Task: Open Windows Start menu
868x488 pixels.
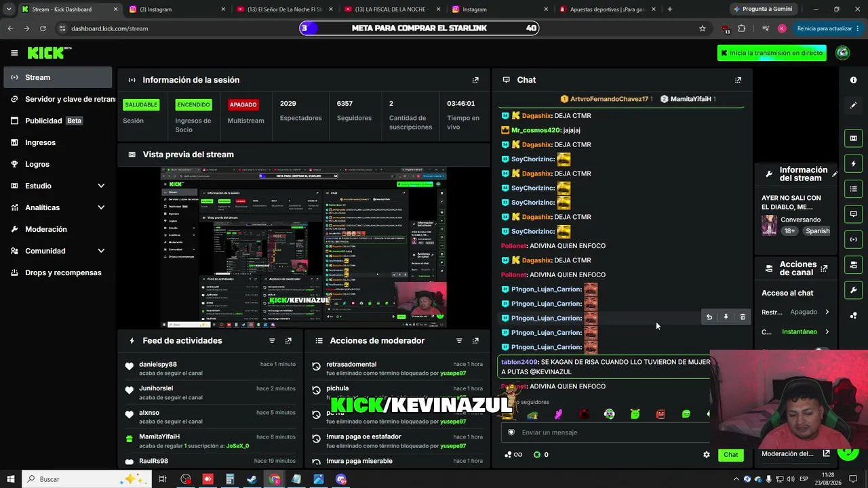Action: (11, 479)
